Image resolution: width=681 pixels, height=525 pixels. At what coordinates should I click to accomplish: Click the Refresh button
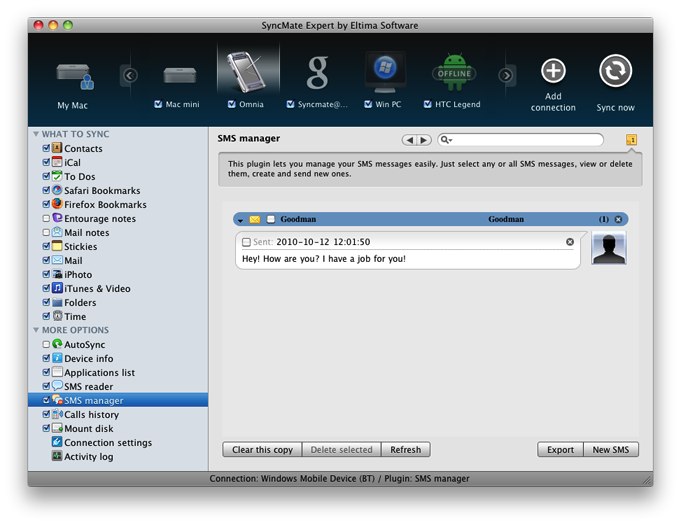tap(406, 450)
